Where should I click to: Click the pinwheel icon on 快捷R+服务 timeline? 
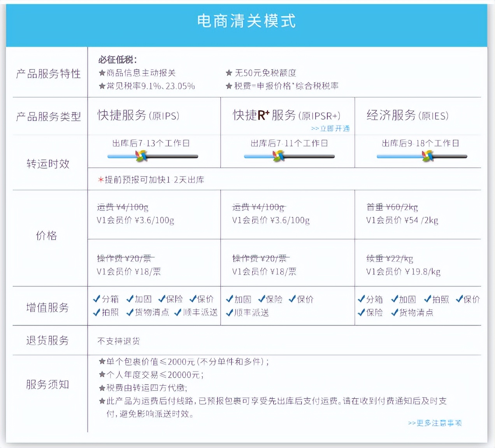(277, 156)
